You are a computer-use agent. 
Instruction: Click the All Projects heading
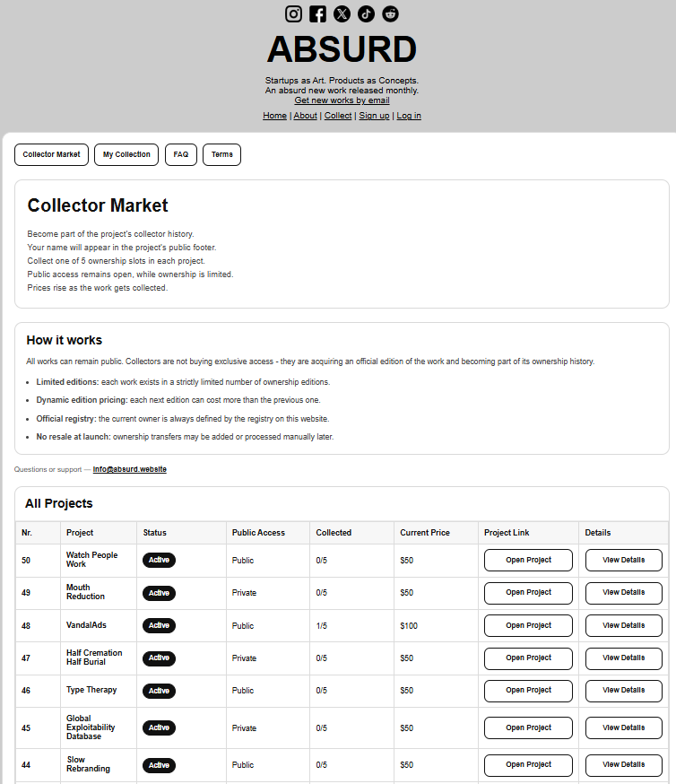coord(59,503)
